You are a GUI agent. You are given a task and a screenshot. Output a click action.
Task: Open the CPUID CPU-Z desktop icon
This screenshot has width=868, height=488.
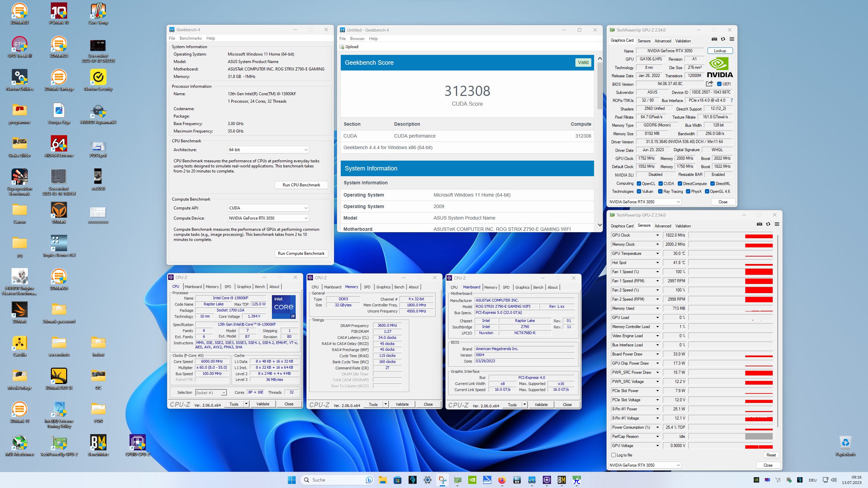click(137, 445)
